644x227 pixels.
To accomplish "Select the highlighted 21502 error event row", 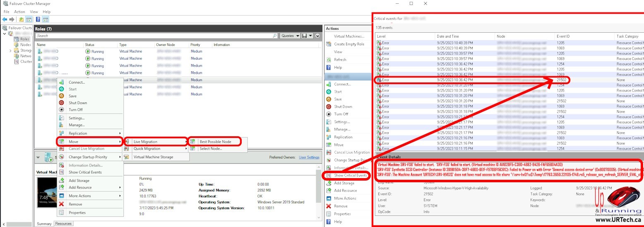I will (472, 80).
